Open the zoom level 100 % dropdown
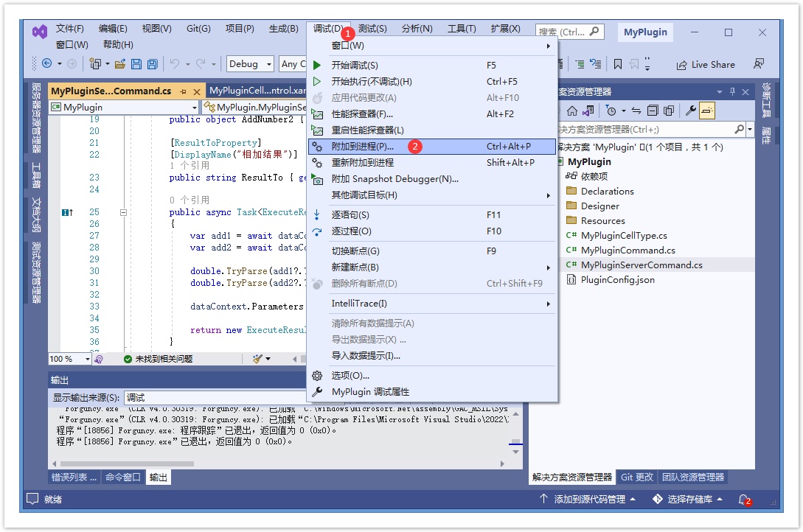The width and height of the screenshot is (803, 532). click(x=87, y=359)
